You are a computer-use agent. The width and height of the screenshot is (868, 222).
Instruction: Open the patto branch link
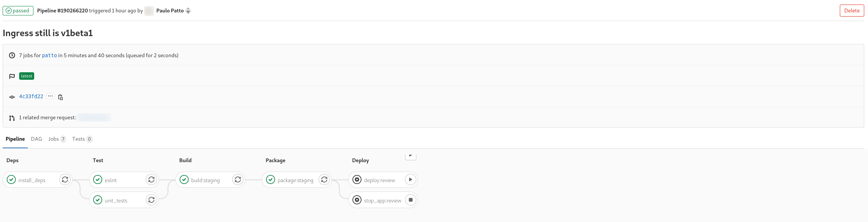point(49,55)
